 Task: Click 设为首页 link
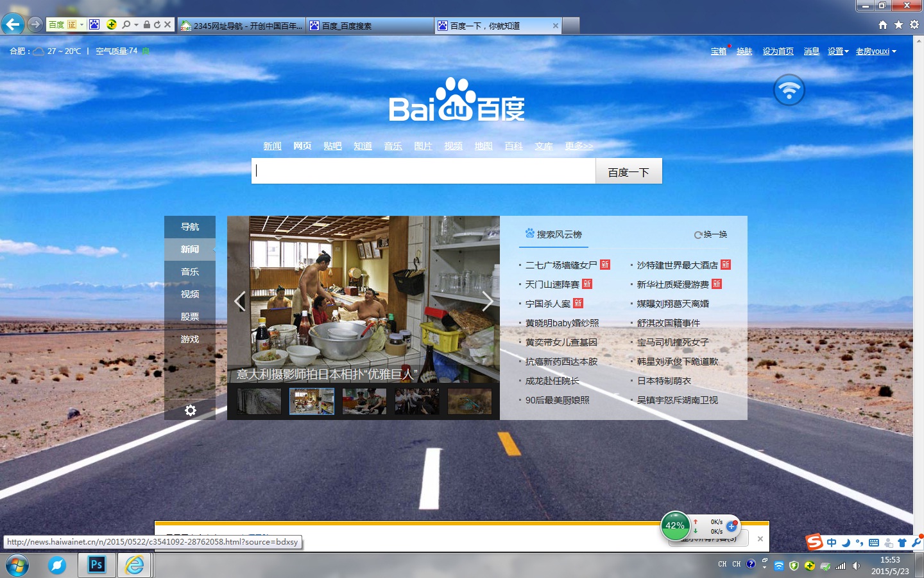coord(778,51)
